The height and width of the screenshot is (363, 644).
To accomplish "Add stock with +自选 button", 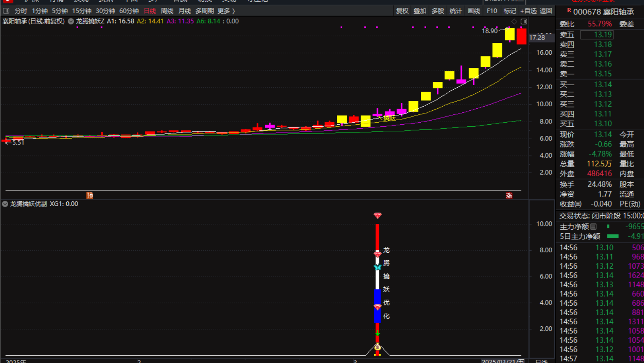I will tap(528, 11).
